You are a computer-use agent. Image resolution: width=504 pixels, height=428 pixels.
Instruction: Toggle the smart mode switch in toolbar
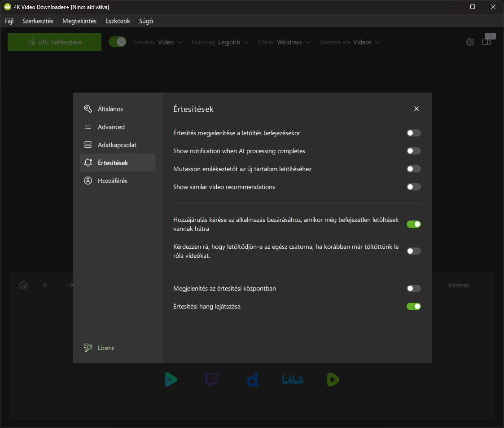point(117,42)
